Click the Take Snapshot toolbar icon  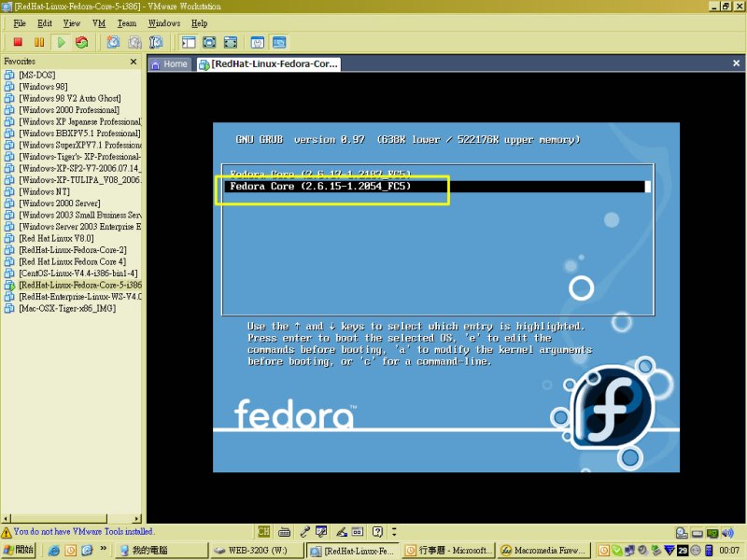coord(113,42)
